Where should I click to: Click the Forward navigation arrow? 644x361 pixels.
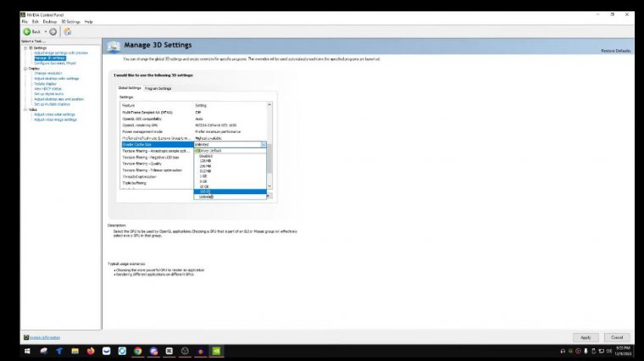[x=53, y=31]
